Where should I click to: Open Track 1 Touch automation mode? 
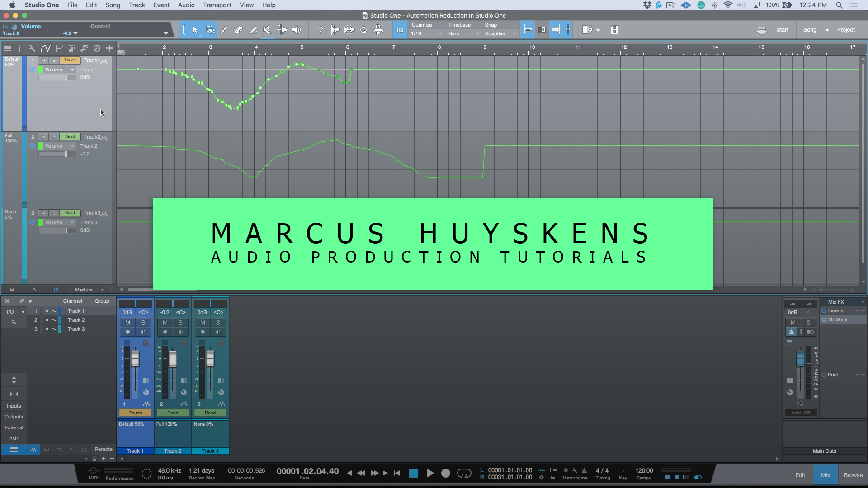(70, 61)
